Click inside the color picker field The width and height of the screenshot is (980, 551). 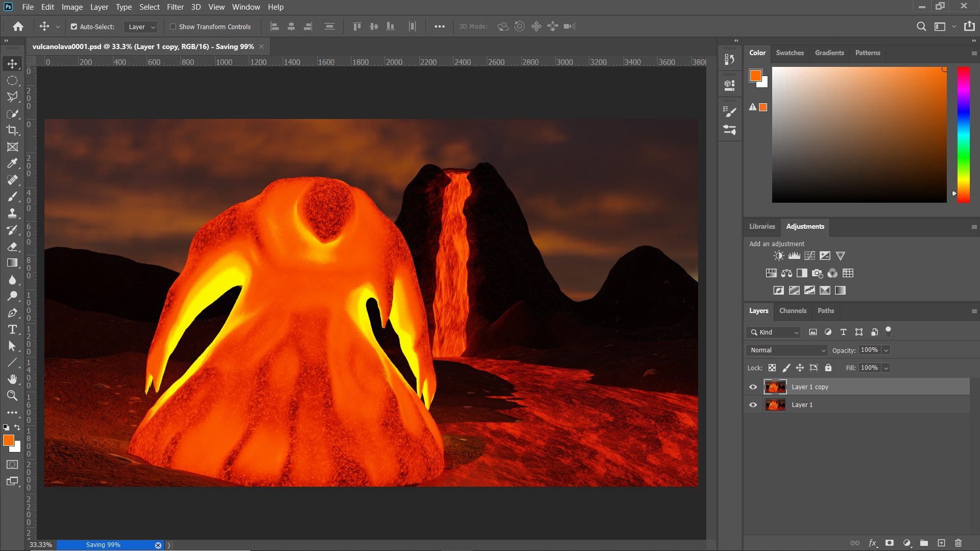859,135
